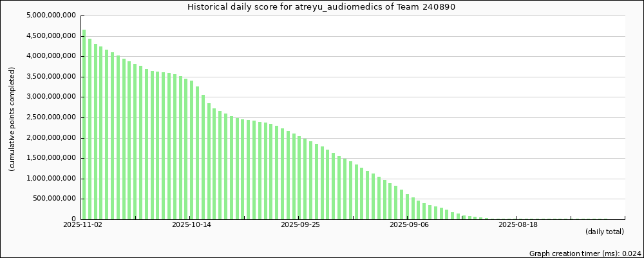
Task: Select the 500,000,000 y-axis label
Action: 53,199
